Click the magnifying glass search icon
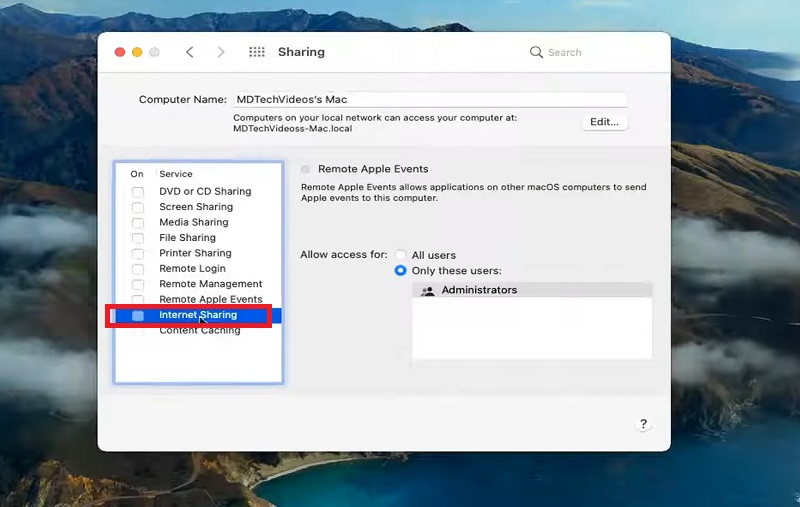 (x=537, y=52)
